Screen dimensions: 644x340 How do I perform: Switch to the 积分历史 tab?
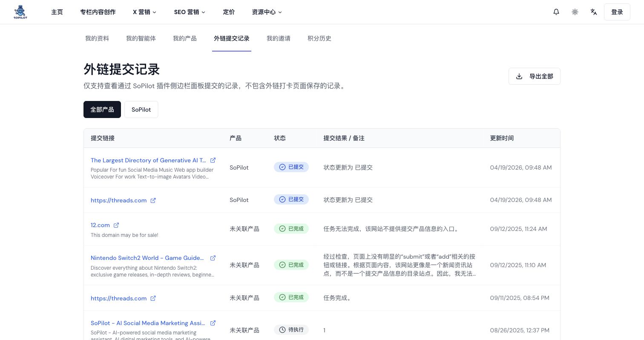[319, 38]
